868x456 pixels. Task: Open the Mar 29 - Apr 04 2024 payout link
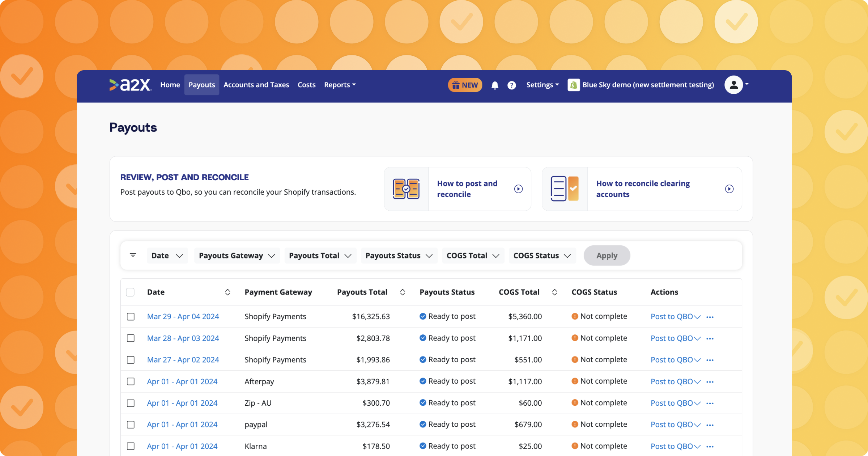(183, 317)
